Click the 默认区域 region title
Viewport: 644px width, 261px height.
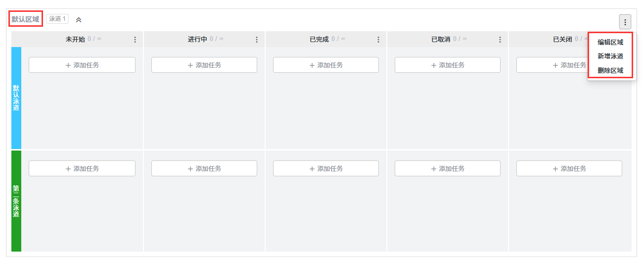click(x=26, y=19)
